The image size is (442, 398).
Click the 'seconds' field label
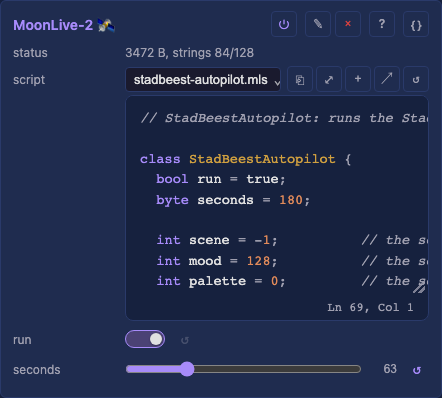pyautogui.click(x=37, y=370)
